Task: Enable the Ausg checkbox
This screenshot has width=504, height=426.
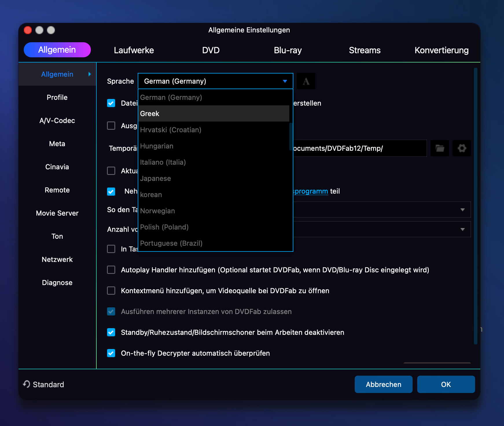Action: [111, 126]
